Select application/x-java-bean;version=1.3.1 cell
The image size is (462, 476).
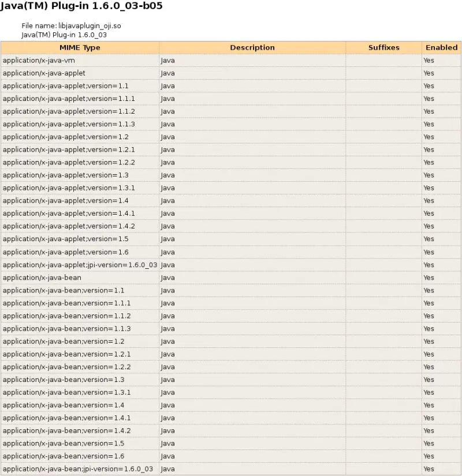coord(80,392)
